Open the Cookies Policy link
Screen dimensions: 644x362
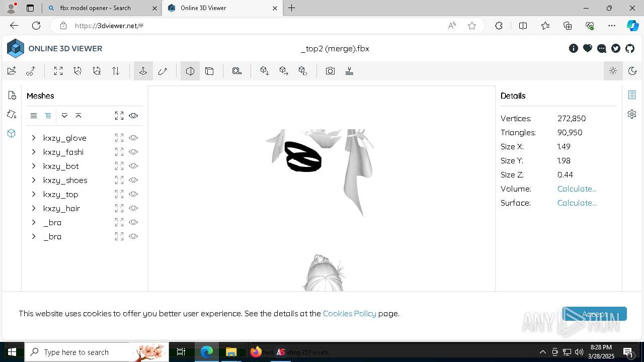[350, 313]
